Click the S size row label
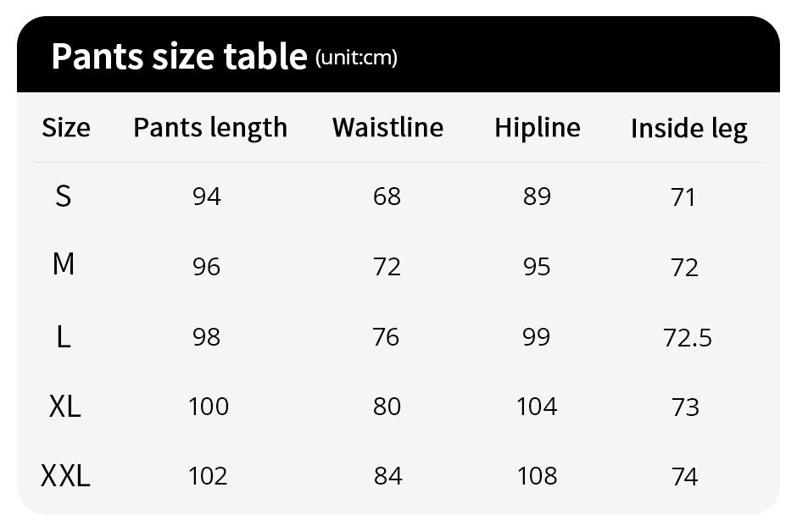The image size is (797, 532). click(64, 197)
